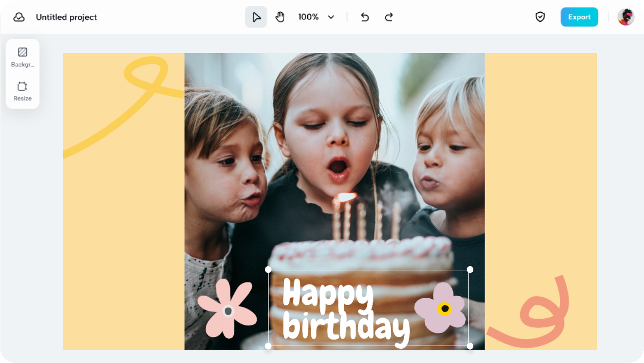This screenshot has height=363, width=644.
Task: Click the shield check icon
Action: click(540, 17)
